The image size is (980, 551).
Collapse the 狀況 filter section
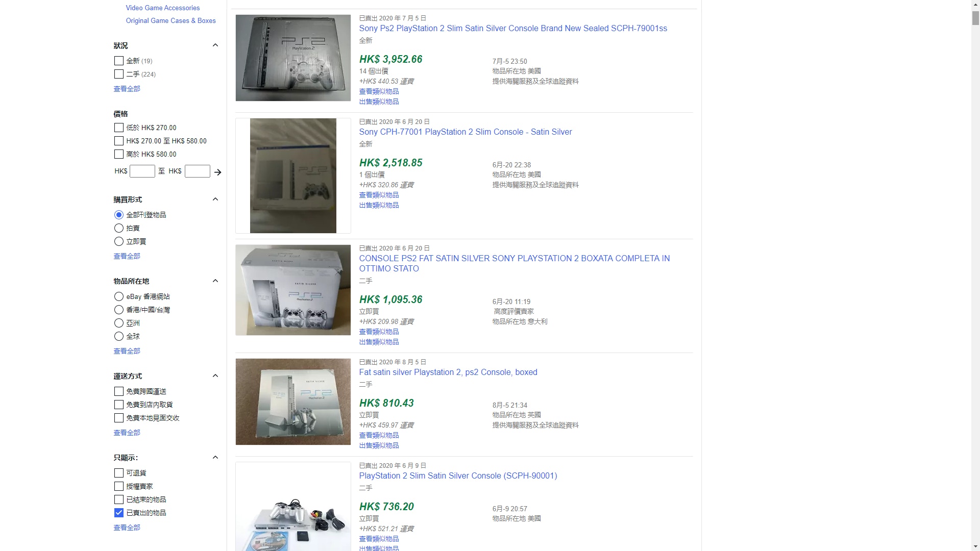pyautogui.click(x=215, y=45)
